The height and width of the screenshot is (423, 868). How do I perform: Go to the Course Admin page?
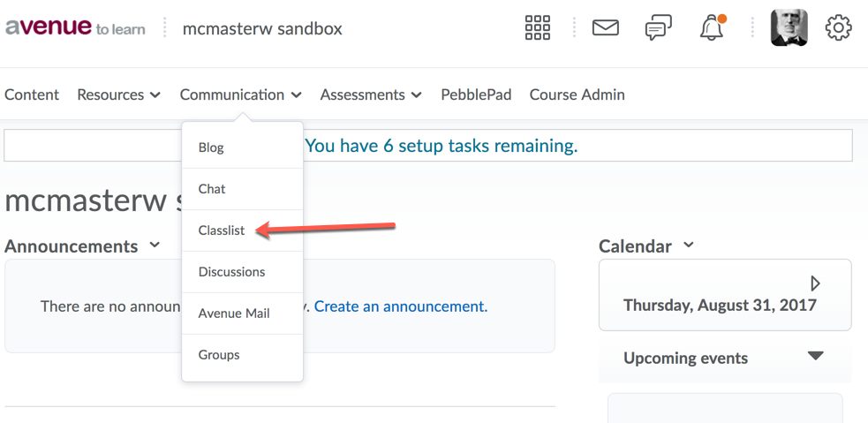click(577, 94)
